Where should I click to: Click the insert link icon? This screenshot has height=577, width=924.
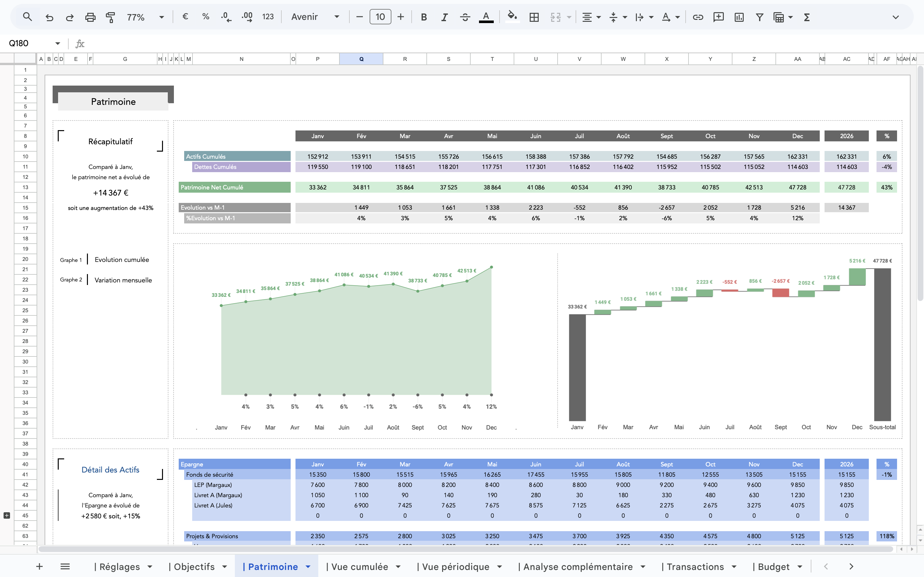click(698, 17)
